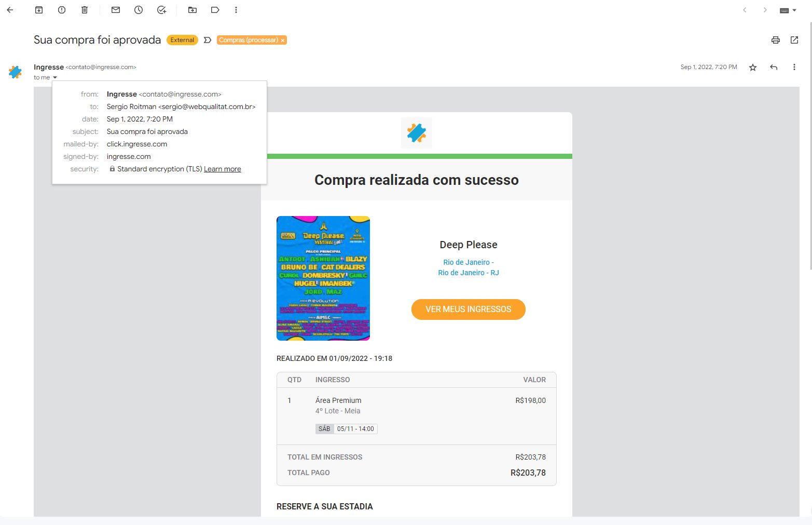This screenshot has height=525, width=812.
Task: Click the RESERVE A SUA ESTADIA heading
Action: click(x=325, y=506)
